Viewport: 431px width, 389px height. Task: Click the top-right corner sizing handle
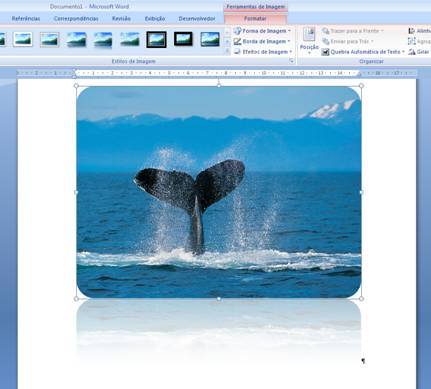(361, 86)
